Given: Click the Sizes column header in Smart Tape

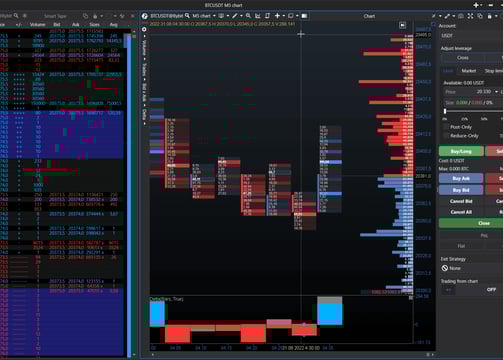Looking at the screenshot, I should coord(94,24).
